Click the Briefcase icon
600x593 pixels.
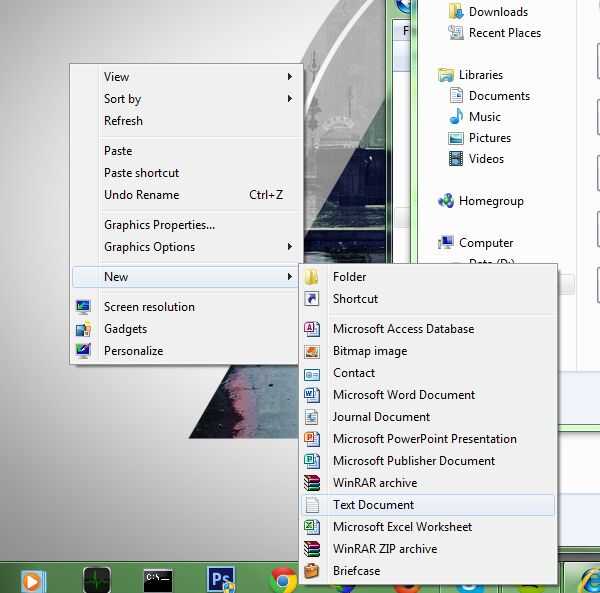pos(311,571)
